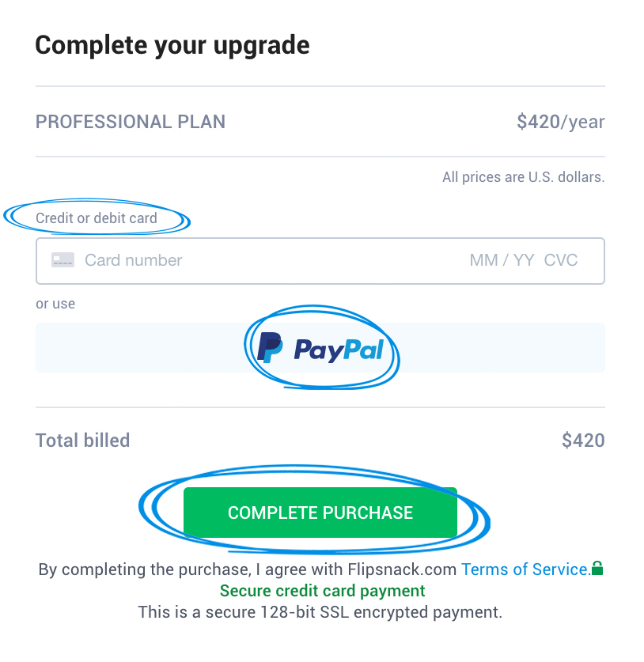
Task: Click the Total billed label
Action: pos(83,441)
